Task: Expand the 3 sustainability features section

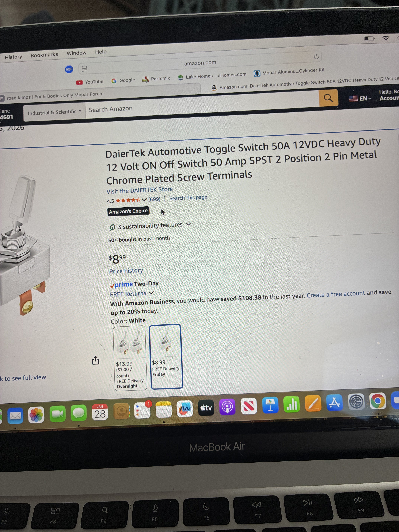Action: click(150, 226)
